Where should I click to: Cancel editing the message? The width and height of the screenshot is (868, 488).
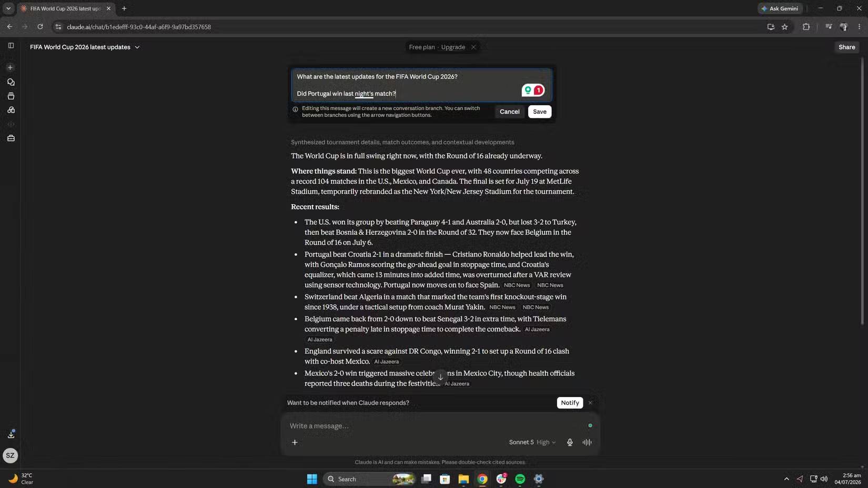509,112
